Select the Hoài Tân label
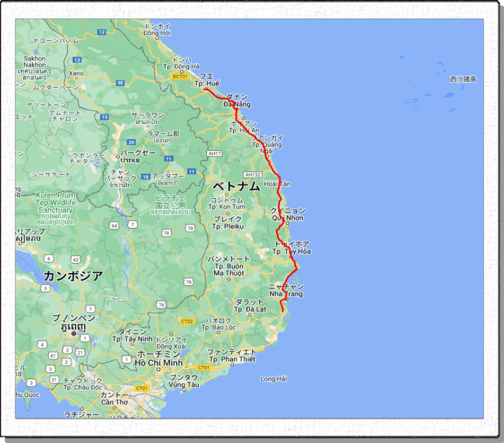The width and height of the screenshot is (504, 443). (277, 184)
